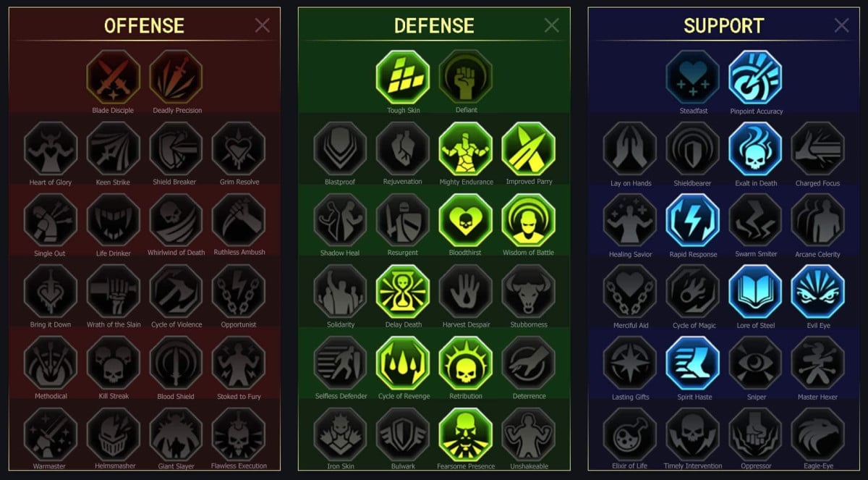Close the Support mastery panel
The image size is (868, 480).
tap(841, 25)
